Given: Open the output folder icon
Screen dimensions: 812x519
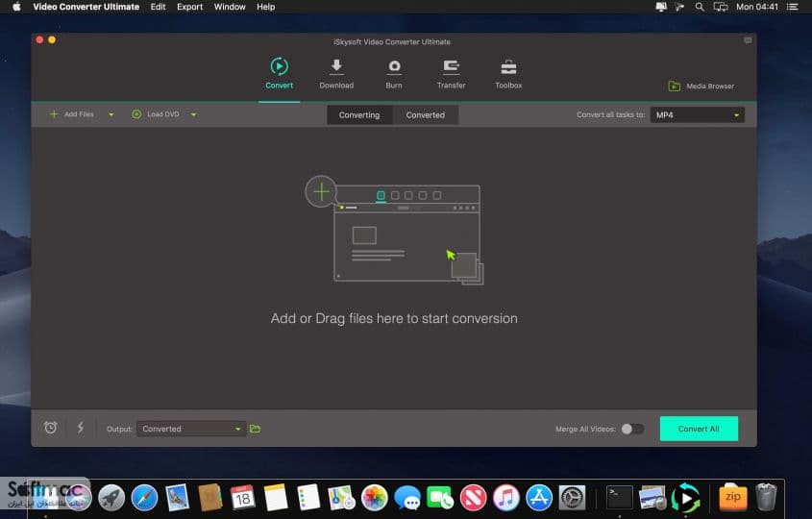Looking at the screenshot, I should point(256,429).
